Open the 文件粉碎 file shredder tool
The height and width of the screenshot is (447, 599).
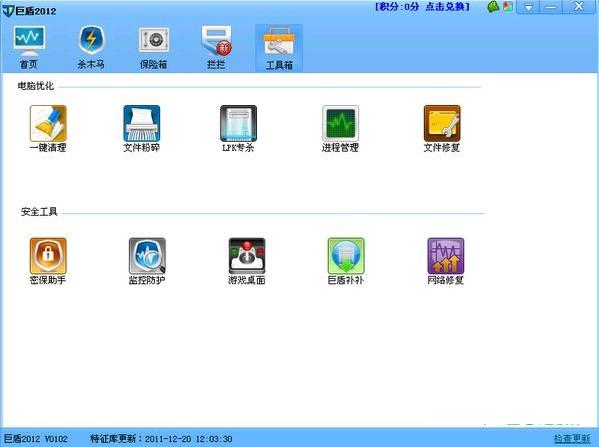tap(142, 129)
